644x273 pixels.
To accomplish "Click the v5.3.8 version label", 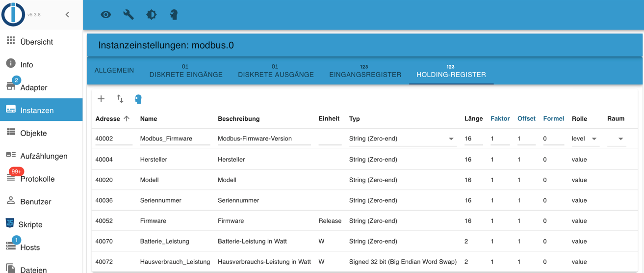I will pyautogui.click(x=34, y=15).
